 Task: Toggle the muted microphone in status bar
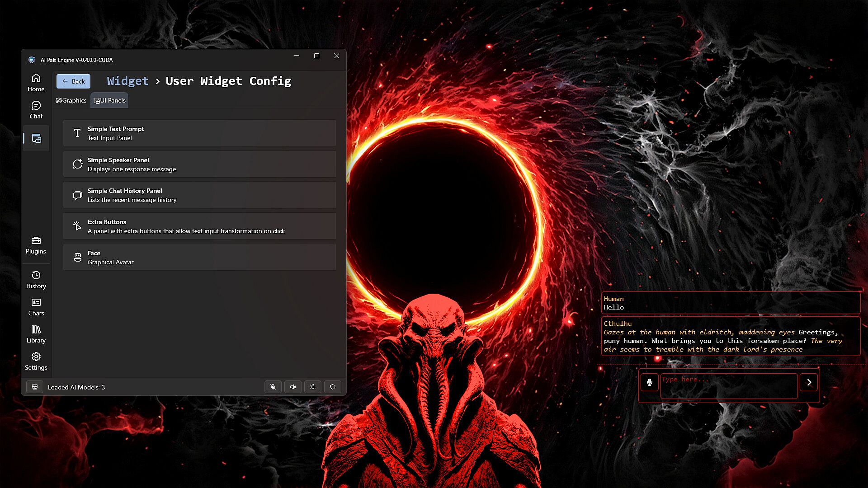point(273,387)
